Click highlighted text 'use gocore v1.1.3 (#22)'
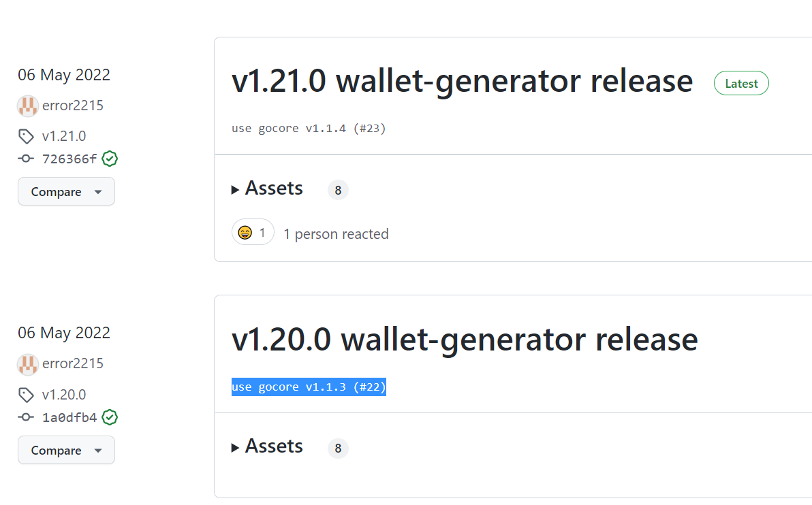The width and height of the screenshot is (812, 505). 309,387
